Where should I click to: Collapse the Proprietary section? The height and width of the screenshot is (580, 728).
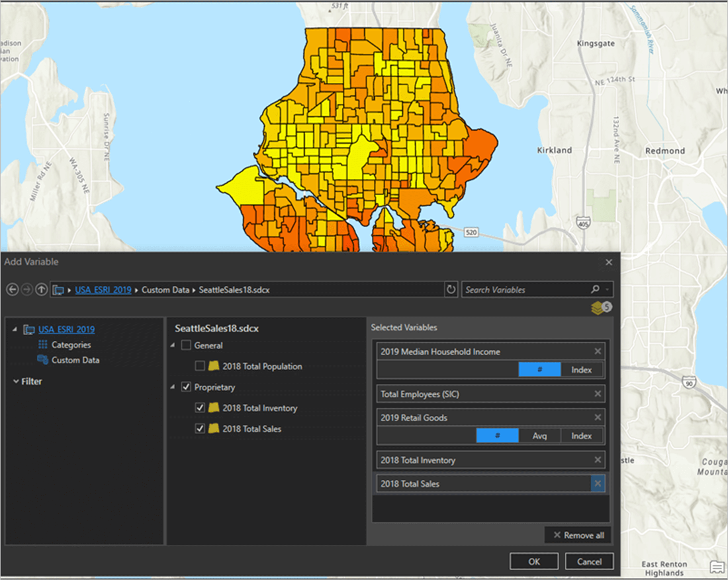(x=172, y=387)
